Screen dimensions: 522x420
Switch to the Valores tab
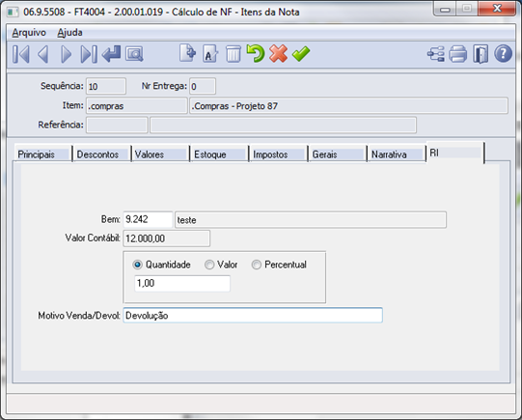pos(161,154)
